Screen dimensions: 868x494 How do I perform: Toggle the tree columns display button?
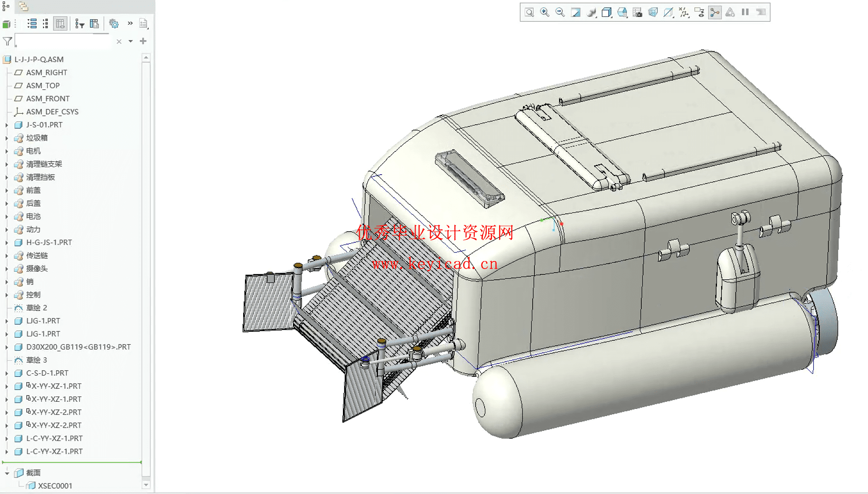pyautogui.click(x=60, y=24)
